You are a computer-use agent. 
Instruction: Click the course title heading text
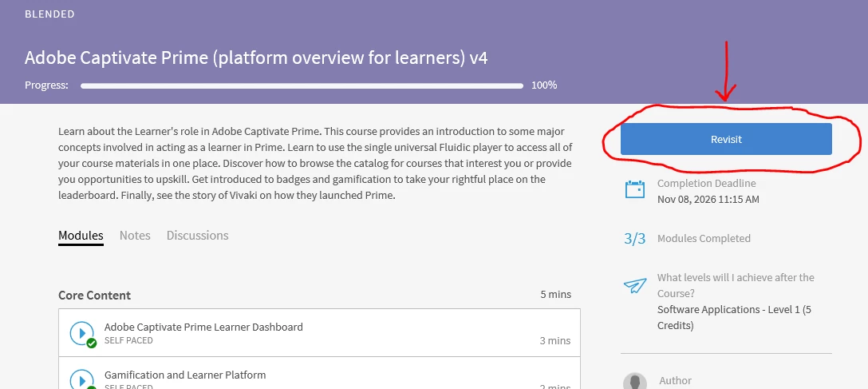click(256, 58)
